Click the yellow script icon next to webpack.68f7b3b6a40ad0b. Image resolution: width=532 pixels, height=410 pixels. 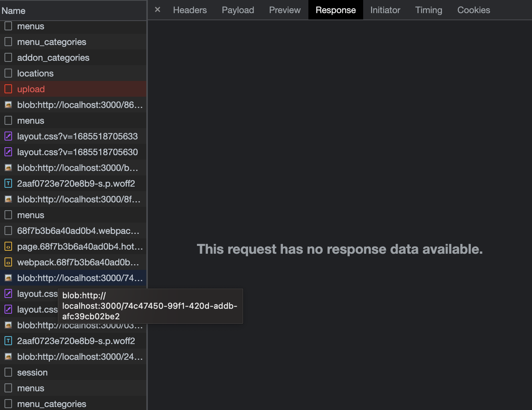point(8,262)
